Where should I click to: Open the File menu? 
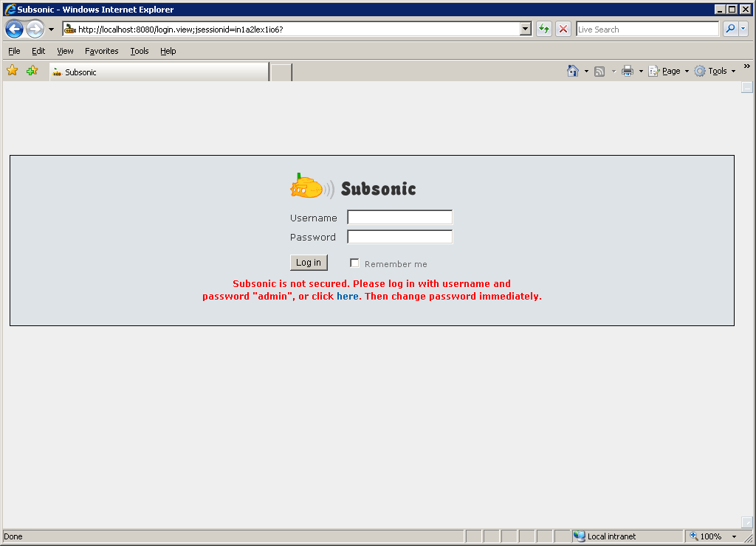click(x=14, y=51)
